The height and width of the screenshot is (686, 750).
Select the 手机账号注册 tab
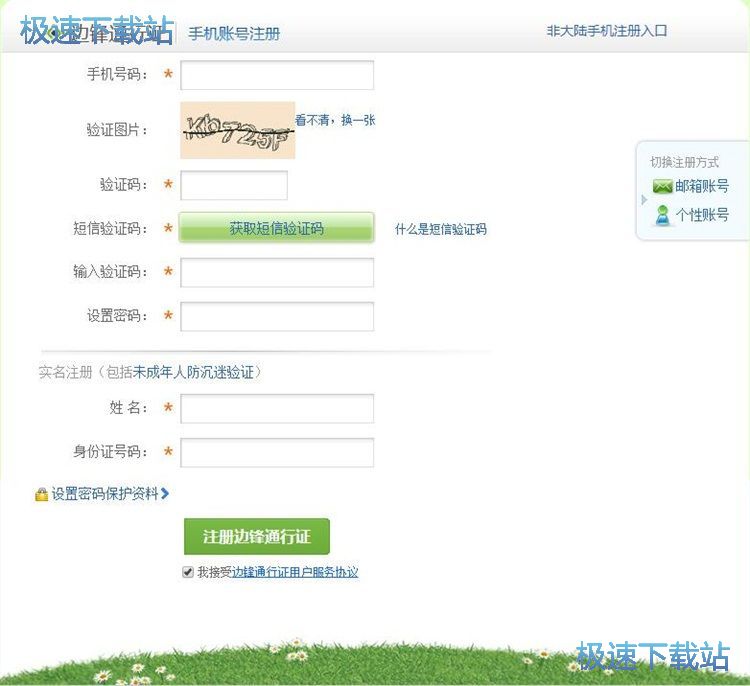pyautogui.click(x=234, y=34)
